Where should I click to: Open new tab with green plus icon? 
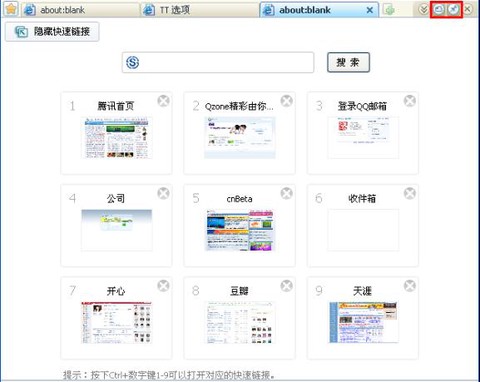(389, 10)
